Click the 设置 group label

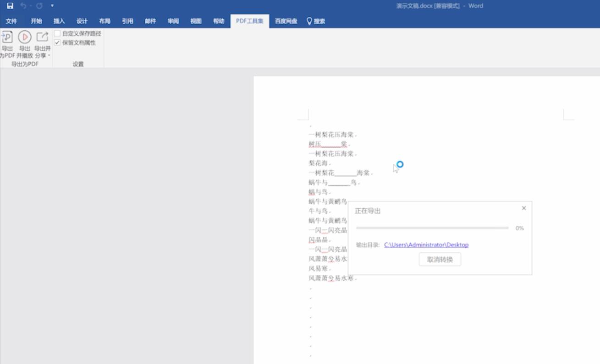pyautogui.click(x=78, y=64)
